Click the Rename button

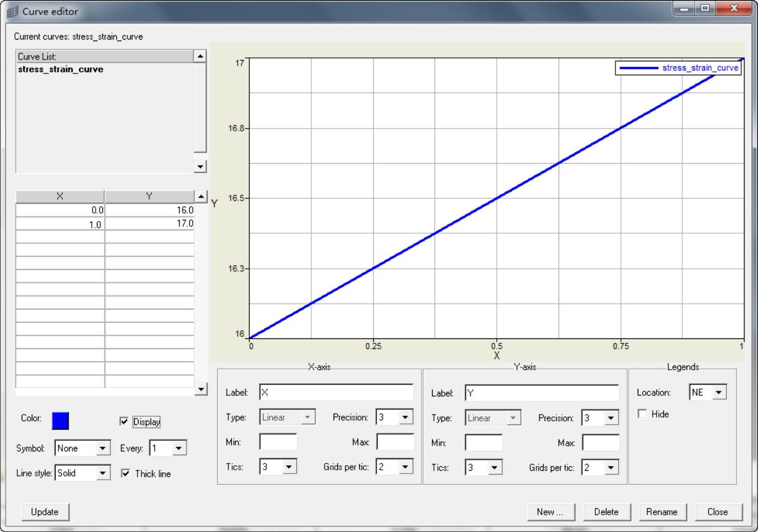pyautogui.click(x=661, y=512)
